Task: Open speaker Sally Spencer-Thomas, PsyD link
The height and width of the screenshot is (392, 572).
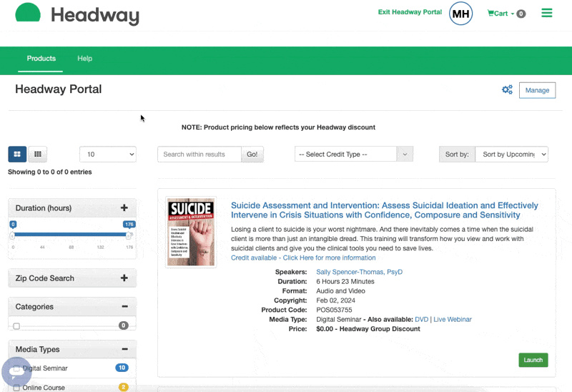Action: coord(360,272)
